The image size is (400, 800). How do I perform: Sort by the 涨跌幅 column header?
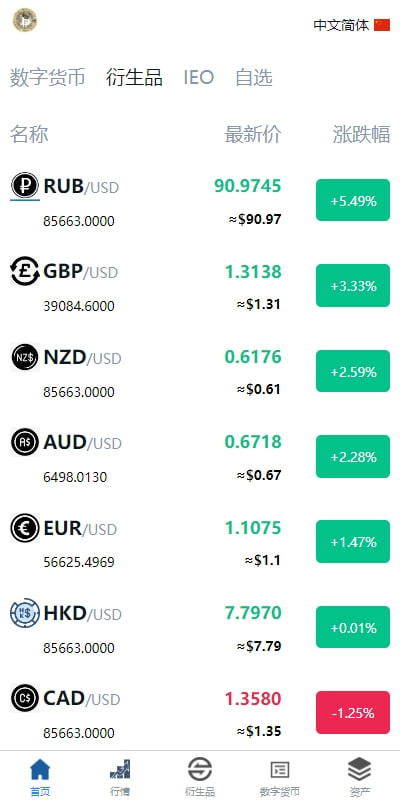[362, 135]
